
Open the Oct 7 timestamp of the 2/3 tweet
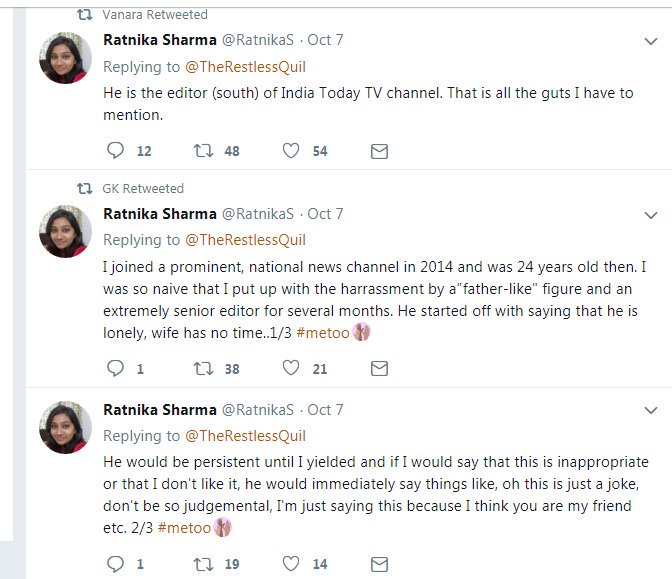[x=325, y=410]
